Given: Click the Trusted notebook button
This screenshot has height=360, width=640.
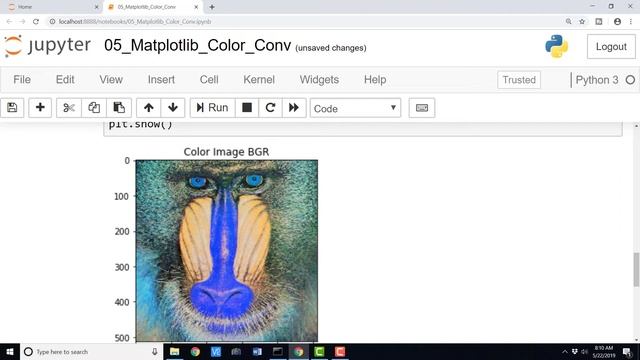Looking at the screenshot, I should 519,80.
